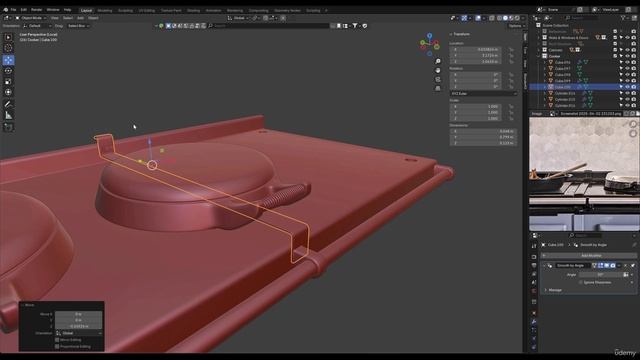
Task: Open the Edit menu
Action: tap(24, 10)
